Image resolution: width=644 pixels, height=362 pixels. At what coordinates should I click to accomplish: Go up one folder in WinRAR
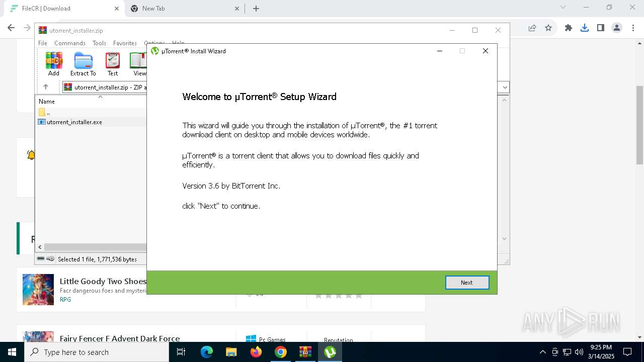(46, 87)
